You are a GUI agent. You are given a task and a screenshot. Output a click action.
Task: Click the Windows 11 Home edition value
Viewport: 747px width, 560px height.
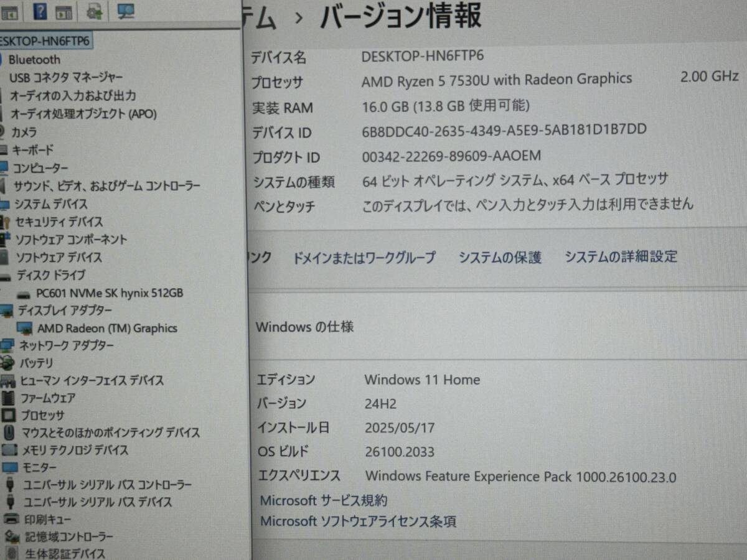coord(422,380)
